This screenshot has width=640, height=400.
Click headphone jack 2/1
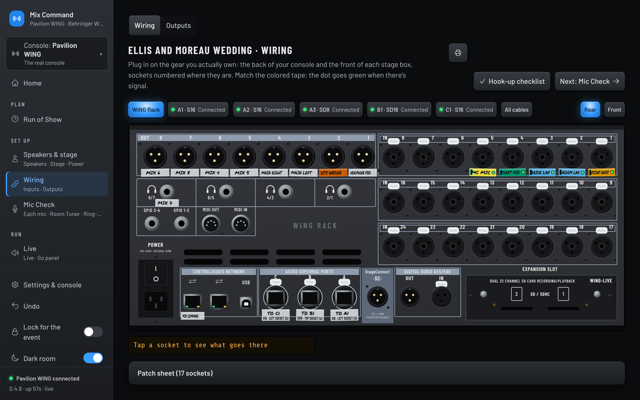tap(344, 191)
